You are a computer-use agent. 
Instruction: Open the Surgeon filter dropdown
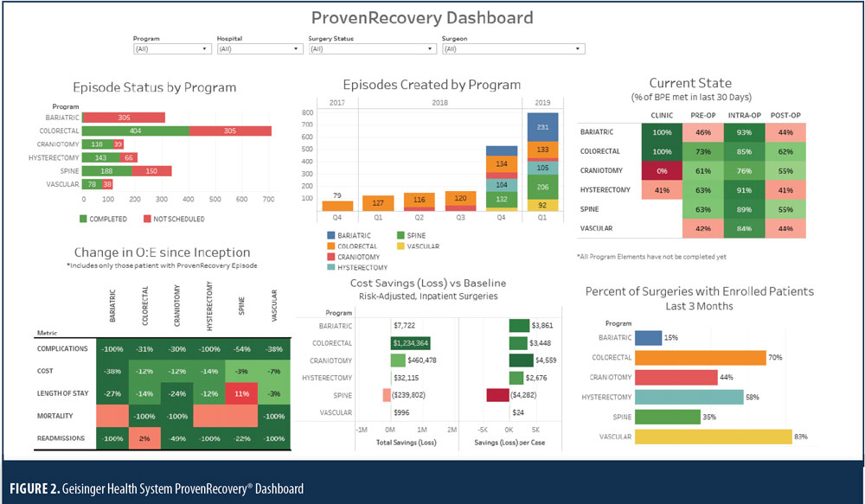click(x=513, y=49)
